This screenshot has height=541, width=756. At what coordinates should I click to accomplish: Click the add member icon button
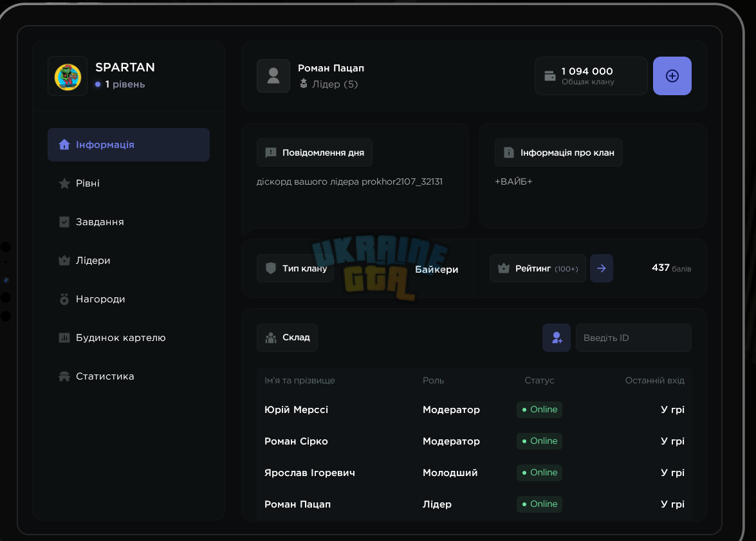coord(557,338)
